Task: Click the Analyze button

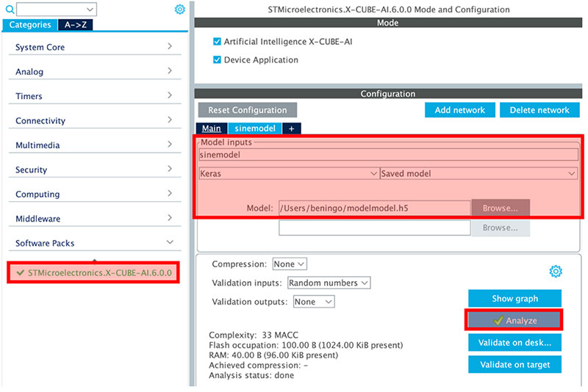Action: 514,321
